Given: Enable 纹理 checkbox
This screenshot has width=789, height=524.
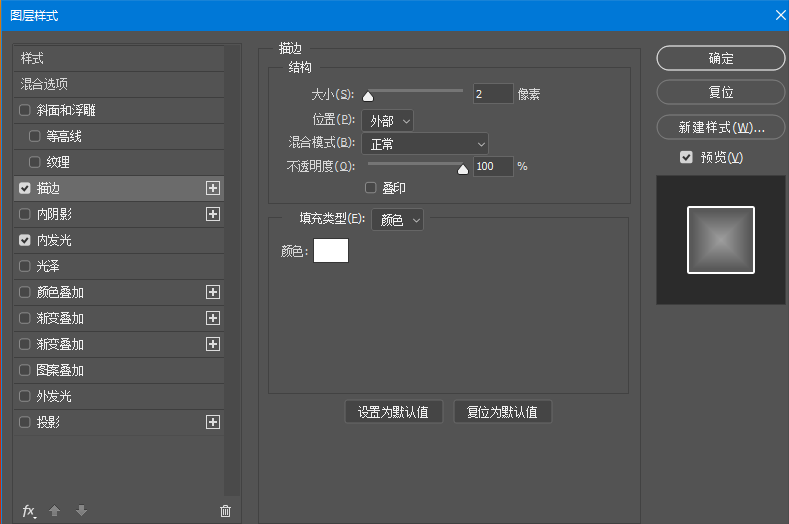Looking at the screenshot, I should [35, 162].
